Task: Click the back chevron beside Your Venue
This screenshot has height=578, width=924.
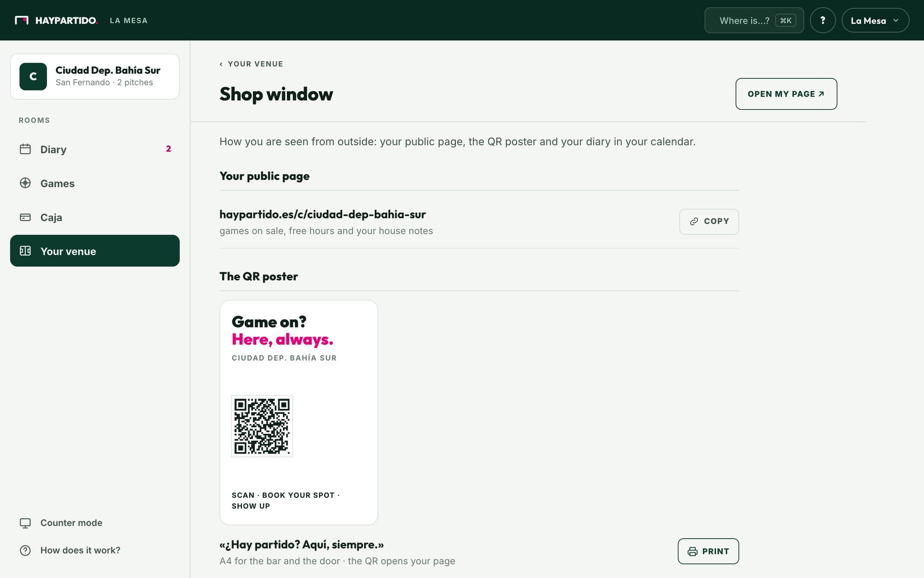Action: coord(221,64)
